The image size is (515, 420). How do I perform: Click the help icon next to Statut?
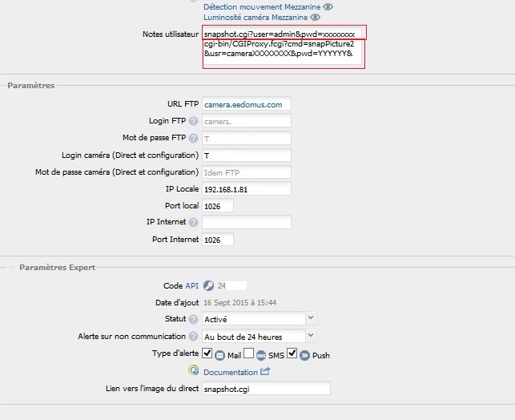point(193,319)
